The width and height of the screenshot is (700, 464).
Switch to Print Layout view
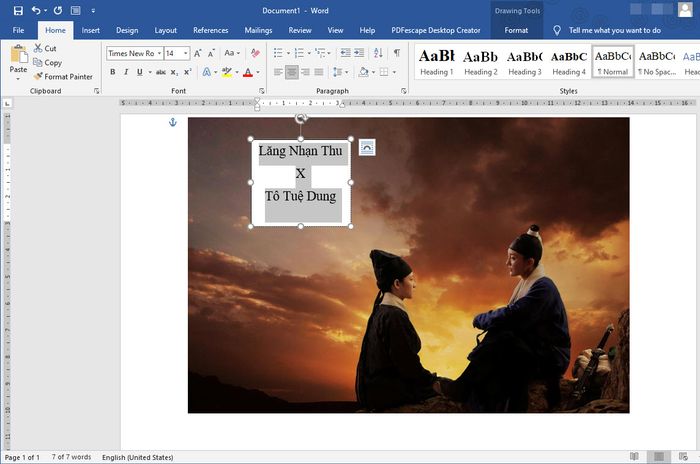658,456
